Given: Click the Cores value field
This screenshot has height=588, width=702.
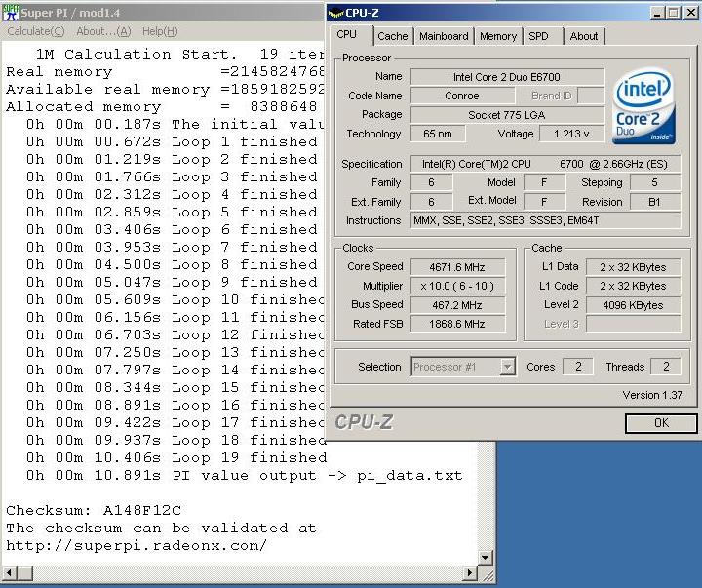Looking at the screenshot, I should point(578,367).
